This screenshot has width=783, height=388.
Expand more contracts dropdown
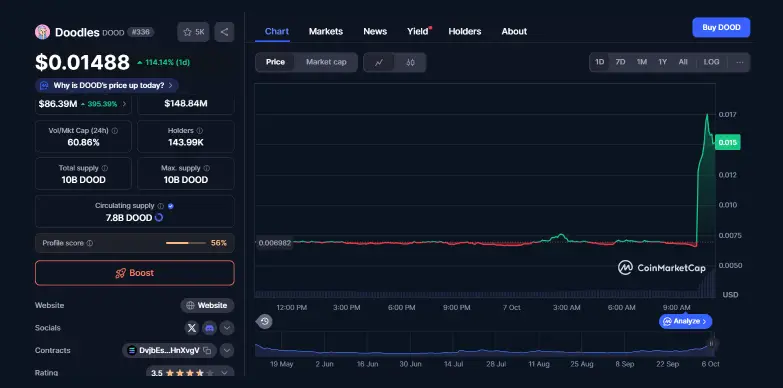(x=227, y=351)
